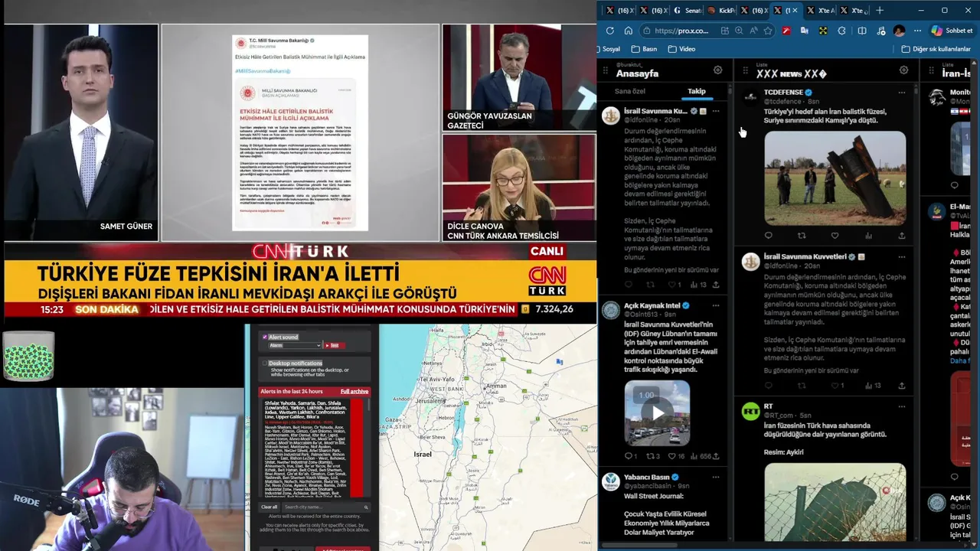
Task: Zoom in using the magnifier icon in the address bar
Action: pos(739,31)
